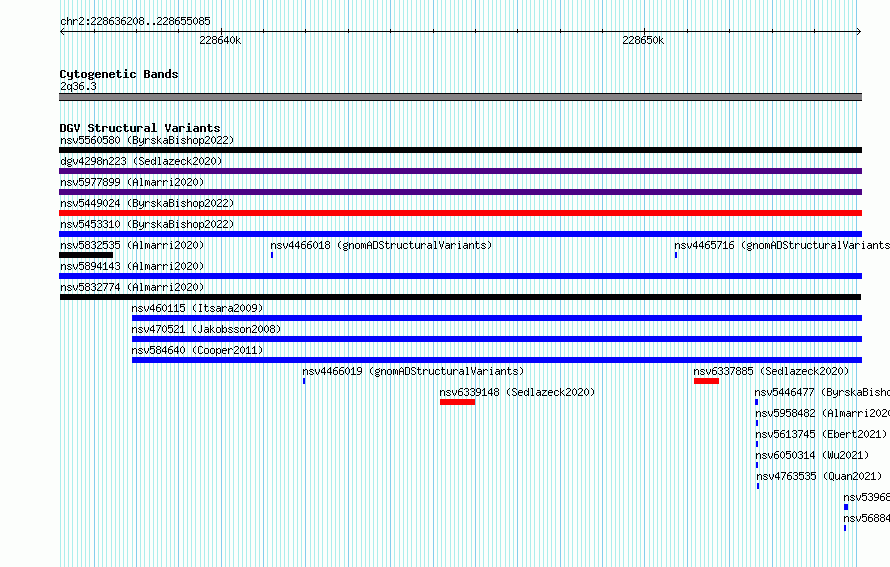This screenshot has height=567, width=890.
Task: Click the right arrowhead of the ruler
Action: pyautogui.click(x=859, y=32)
